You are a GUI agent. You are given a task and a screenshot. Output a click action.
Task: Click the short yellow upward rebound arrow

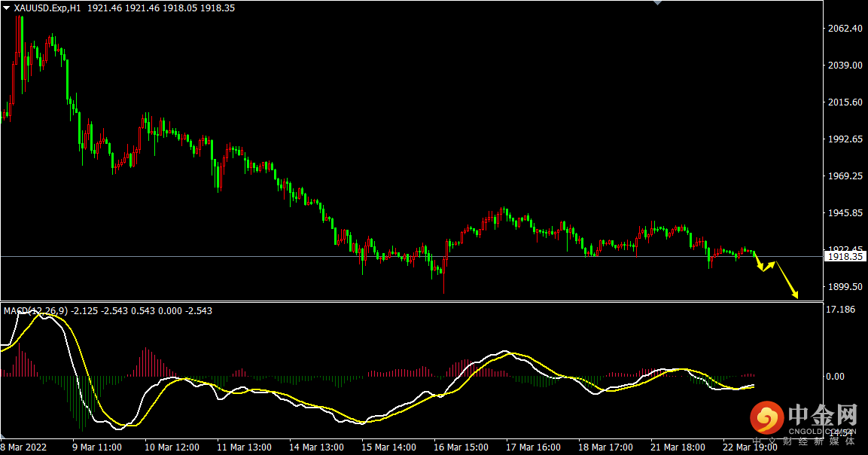(x=769, y=265)
